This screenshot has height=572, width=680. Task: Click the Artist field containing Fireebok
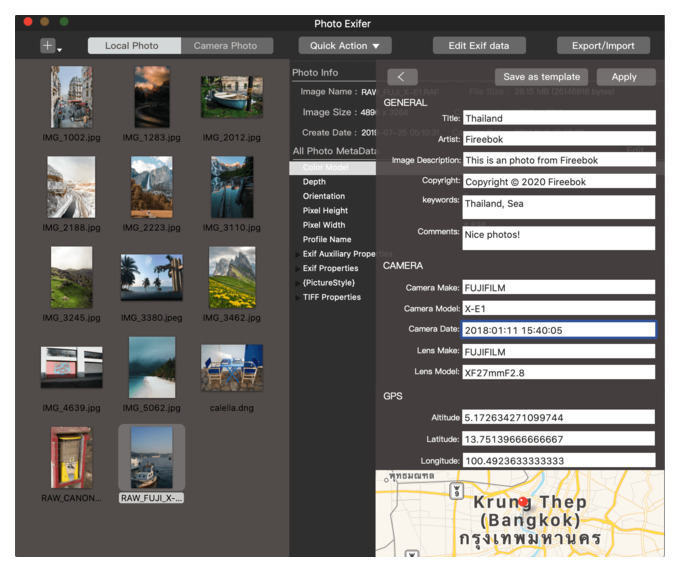pyautogui.click(x=559, y=139)
